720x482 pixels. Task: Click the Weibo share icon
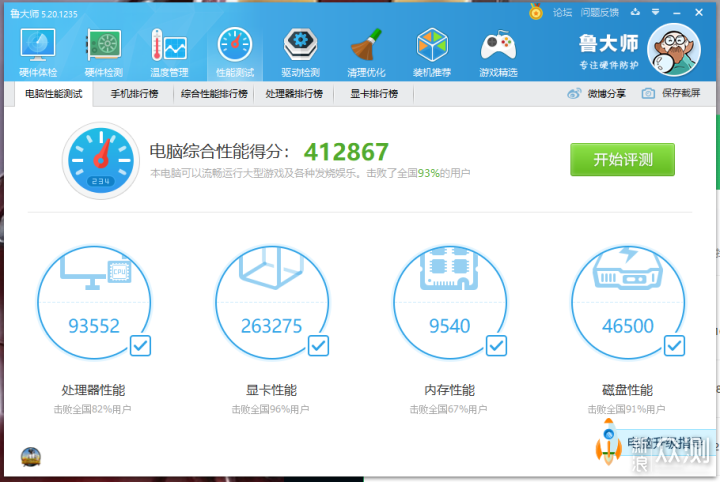(x=574, y=94)
